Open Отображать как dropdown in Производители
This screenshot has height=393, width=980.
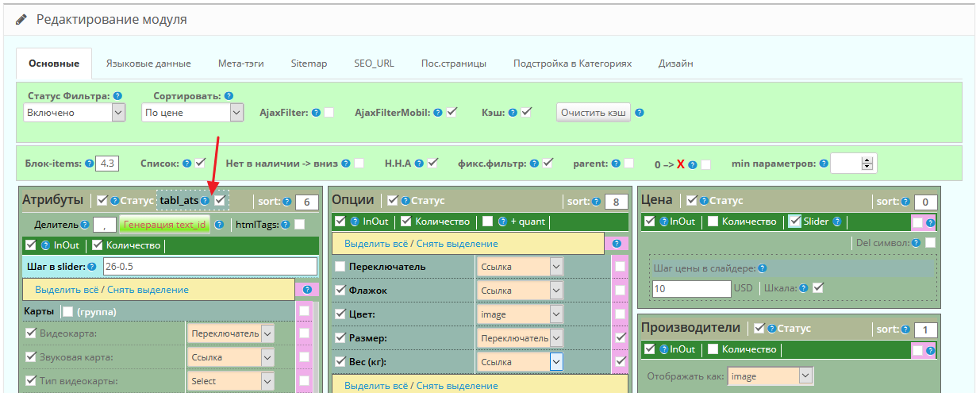(x=771, y=376)
